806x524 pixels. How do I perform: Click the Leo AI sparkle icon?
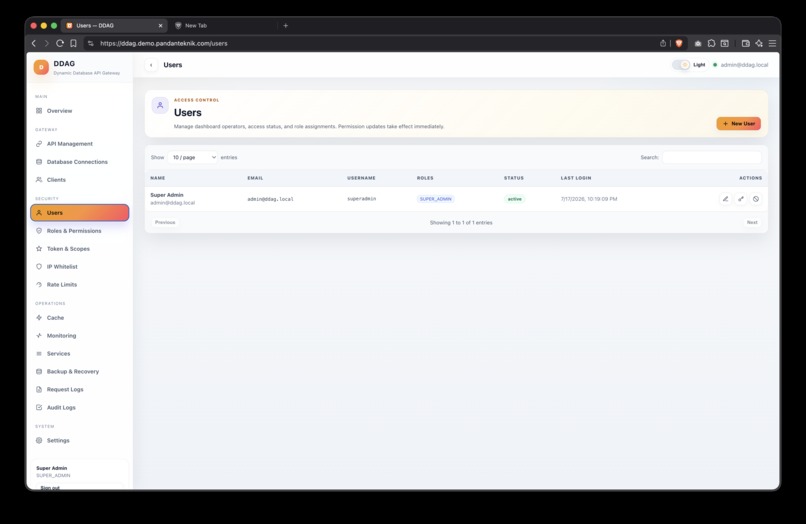759,43
